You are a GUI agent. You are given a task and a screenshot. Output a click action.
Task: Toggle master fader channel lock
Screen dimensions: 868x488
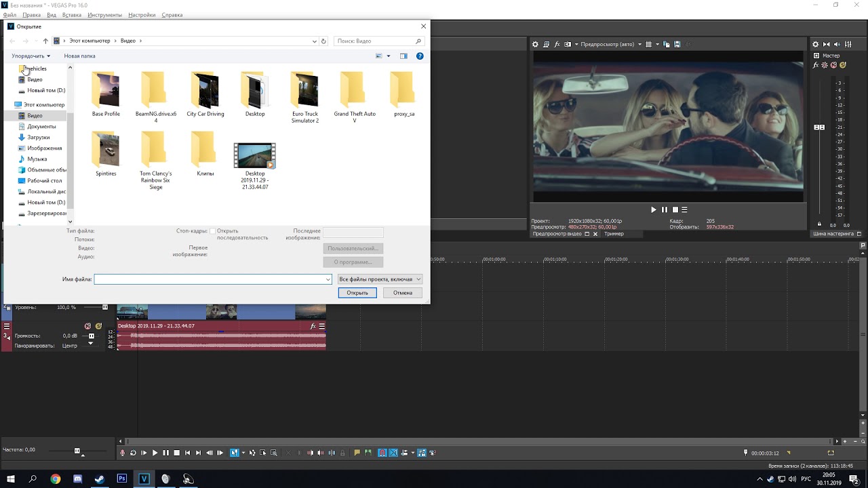click(819, 224)
